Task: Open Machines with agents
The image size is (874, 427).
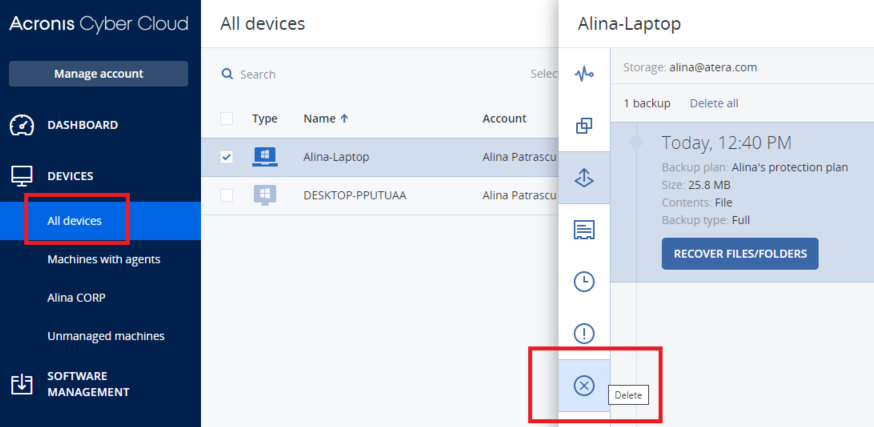Action: click(x=104, y=259)
